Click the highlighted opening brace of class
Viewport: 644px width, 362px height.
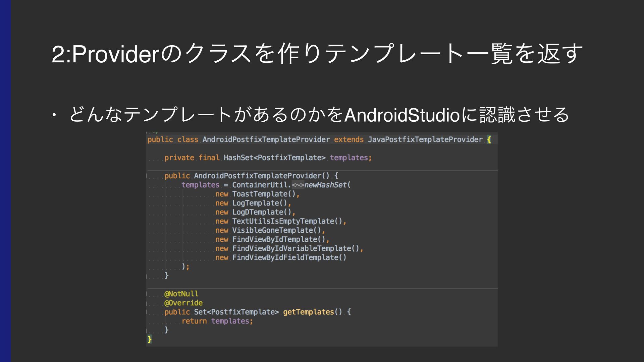pos(489,139)
